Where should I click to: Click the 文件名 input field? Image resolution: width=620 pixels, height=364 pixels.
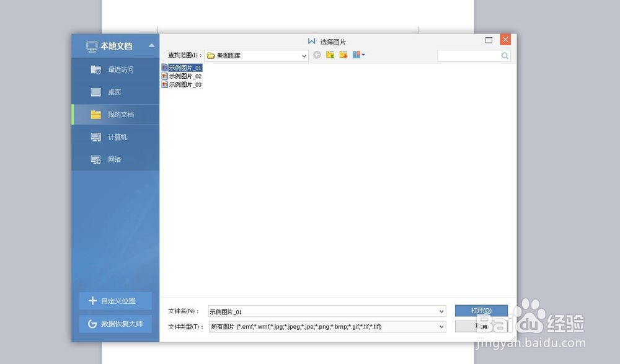point(323,311)
